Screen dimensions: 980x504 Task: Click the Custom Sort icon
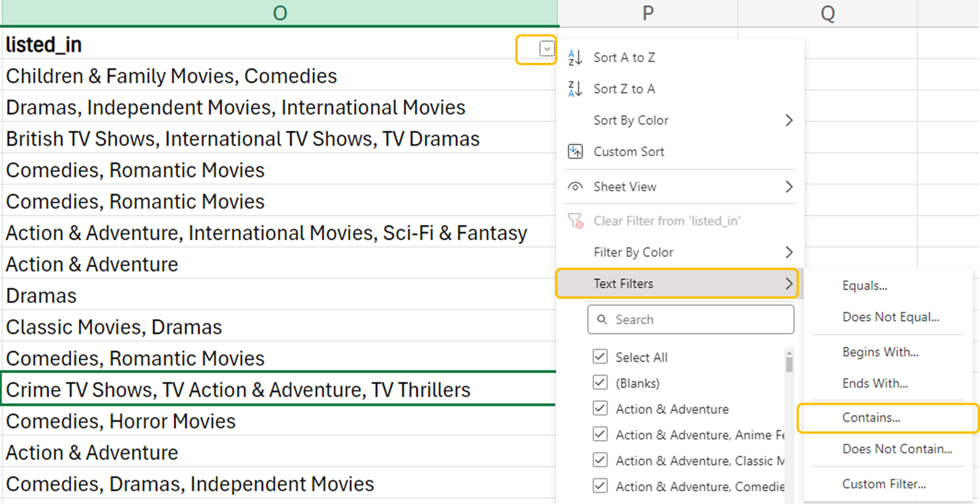(x=575, y=152)
